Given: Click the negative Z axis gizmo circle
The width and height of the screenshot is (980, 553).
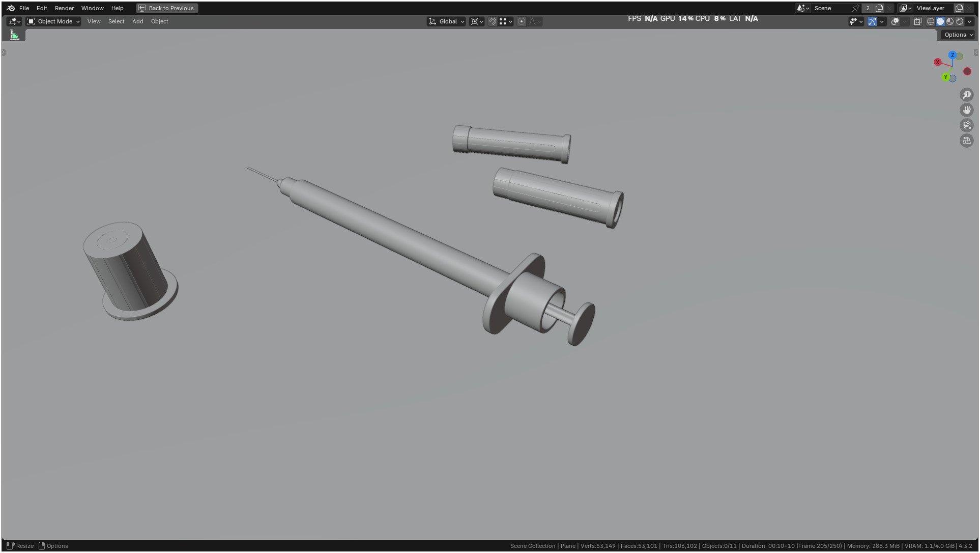Looking at the screenshot, I should 953,78.
